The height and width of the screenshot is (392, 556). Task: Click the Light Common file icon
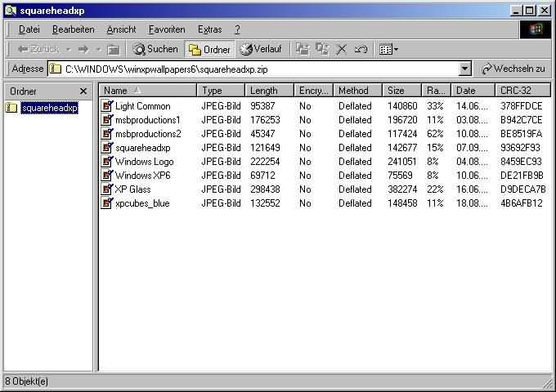pos(107,105)
